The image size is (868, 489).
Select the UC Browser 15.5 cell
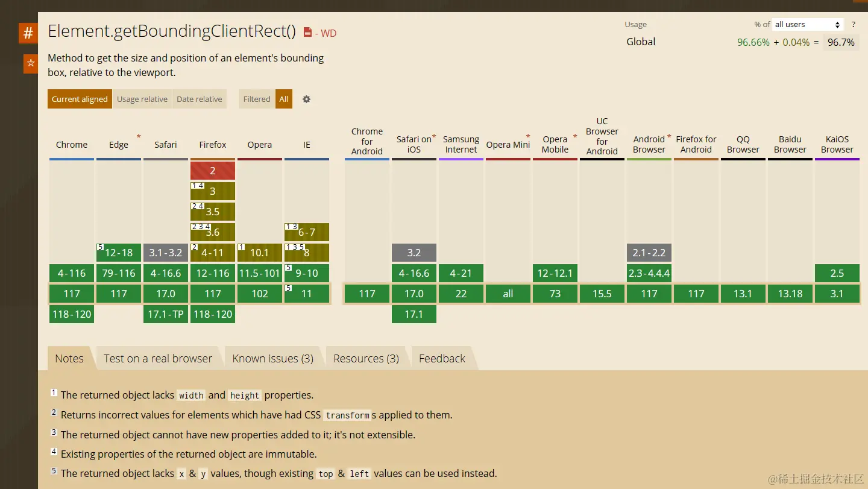[x=602, y=294]
